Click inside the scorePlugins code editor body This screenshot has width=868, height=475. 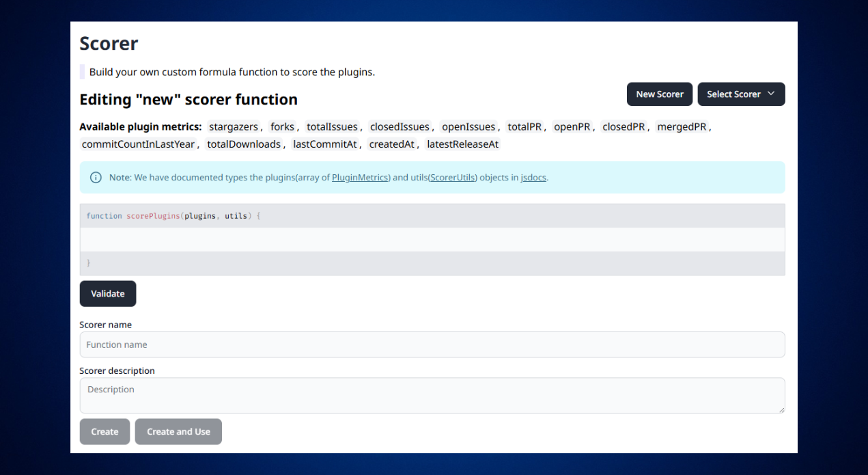[432, 239]
